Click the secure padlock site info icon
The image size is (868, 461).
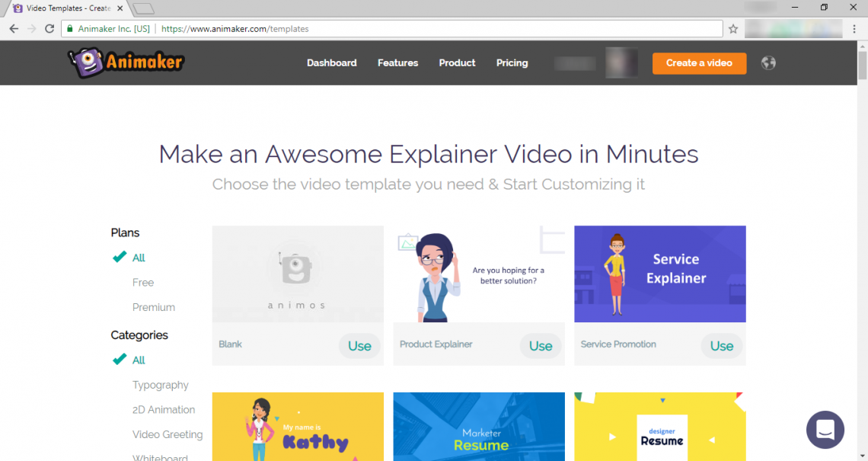69,29
